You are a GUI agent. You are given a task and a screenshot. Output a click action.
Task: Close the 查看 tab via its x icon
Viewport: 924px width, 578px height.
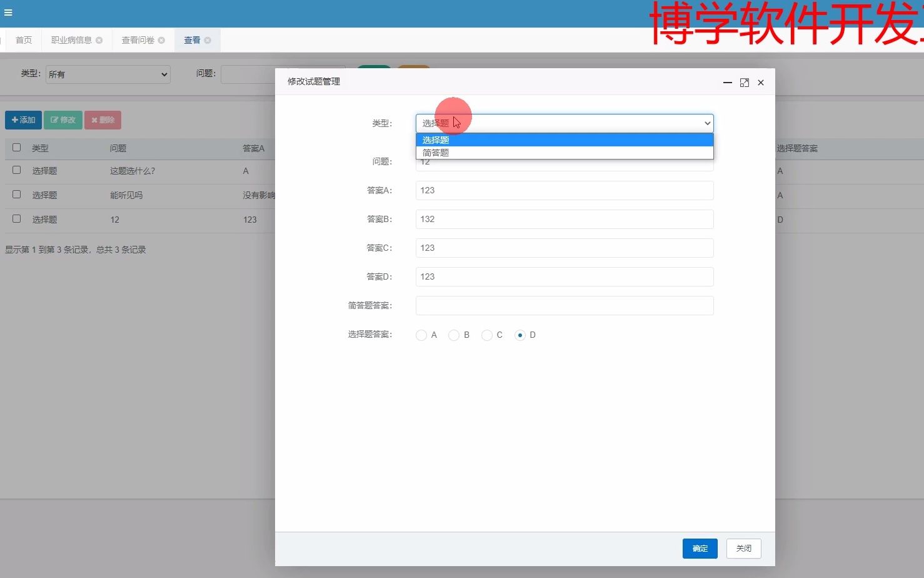coord(208,40)
